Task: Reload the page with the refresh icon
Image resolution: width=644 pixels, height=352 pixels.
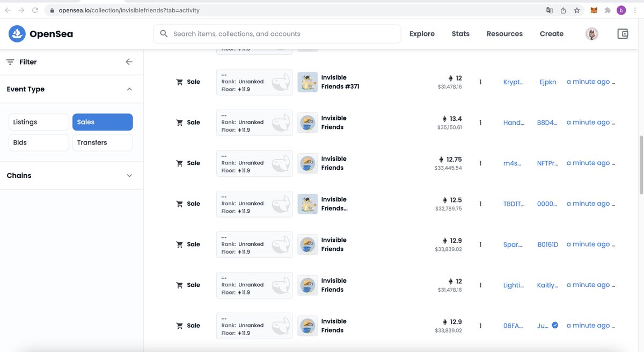Action: coord(35,10)
